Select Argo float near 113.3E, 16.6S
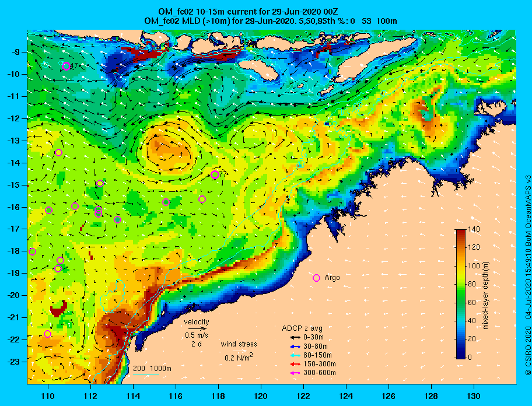 (117, 219)
